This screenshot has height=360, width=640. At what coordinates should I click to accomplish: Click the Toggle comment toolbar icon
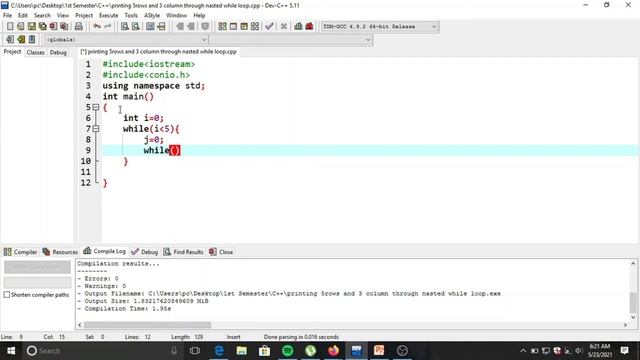205,27
